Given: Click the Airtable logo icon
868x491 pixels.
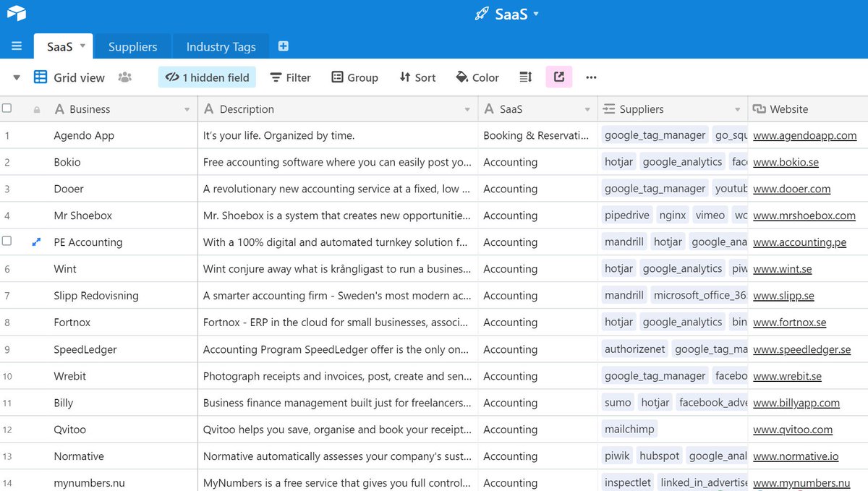Looking at the screenshot, I should pyautogui.click(x=16, y=13).
